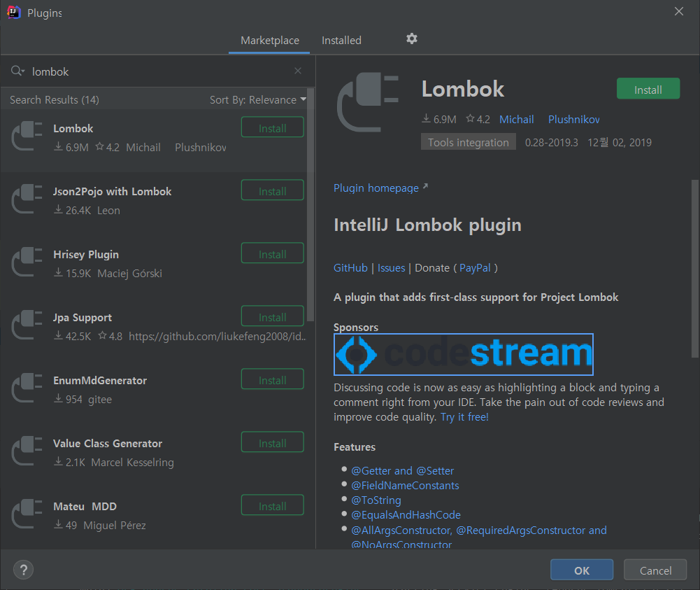
Task: Switch to the Marketplace tab
Action: click(270, 40)
